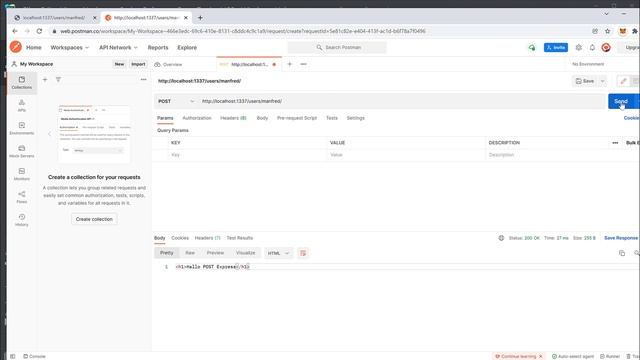Open the Pre-request Script tab
This screenshot has height=360, width=640.
297,118
